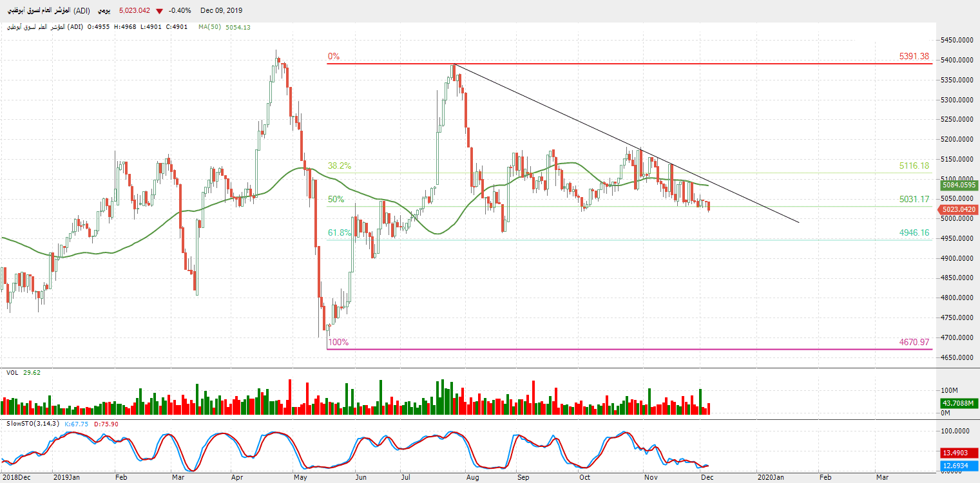Click the MA(50) indicator label
Screen dimensions: 980x483
pos(210,27)
